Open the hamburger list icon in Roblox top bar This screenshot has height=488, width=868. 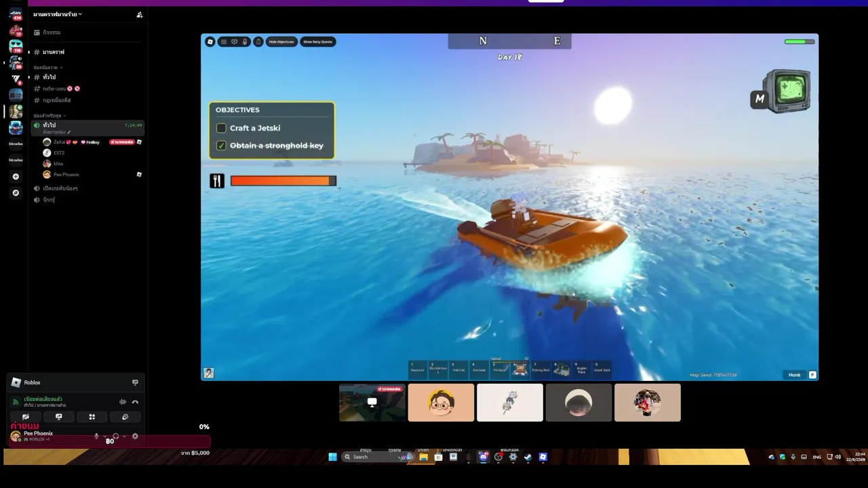tap(224, 41)
